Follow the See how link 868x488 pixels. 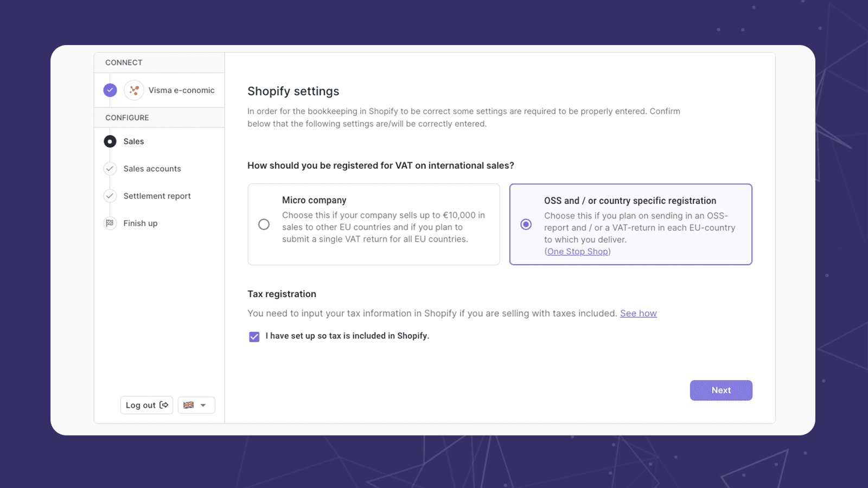coord(638,313)
